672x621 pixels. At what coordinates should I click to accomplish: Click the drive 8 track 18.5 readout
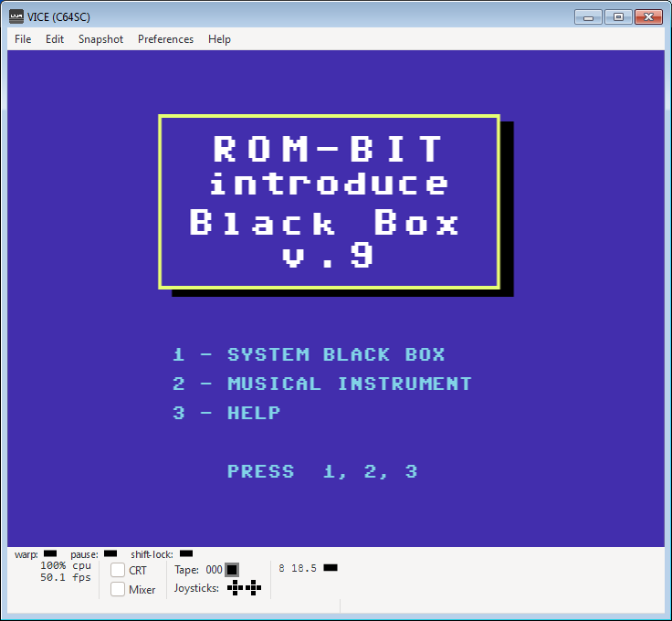[303, 568]
